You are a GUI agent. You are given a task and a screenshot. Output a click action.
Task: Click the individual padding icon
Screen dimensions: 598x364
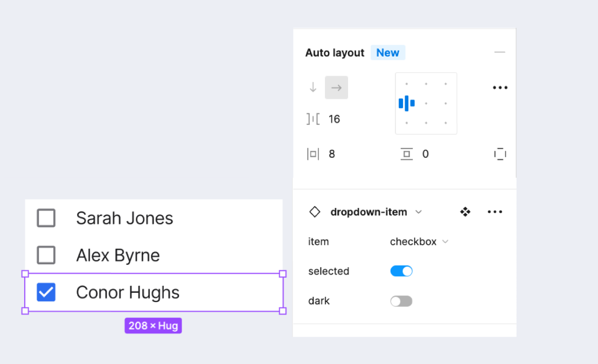[x=500, y=154]
